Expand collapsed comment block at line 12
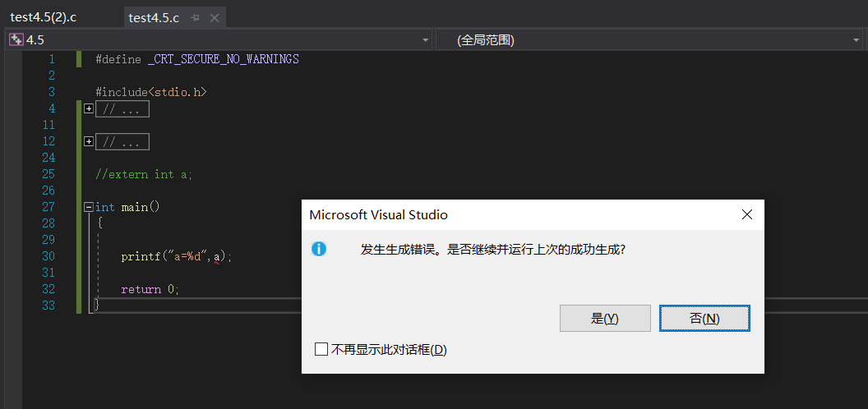The height and width of the screenshot is (409, 868). (89, 142)
